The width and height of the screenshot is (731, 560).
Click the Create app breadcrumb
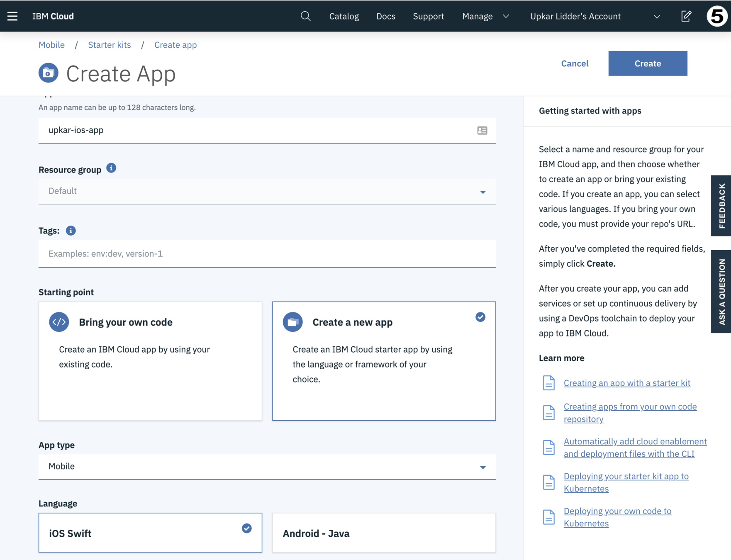(175, 45)
